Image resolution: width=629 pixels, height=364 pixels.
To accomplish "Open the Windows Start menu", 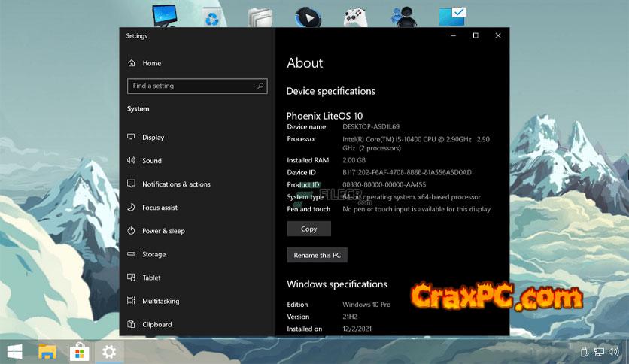I will coord(14,351).
